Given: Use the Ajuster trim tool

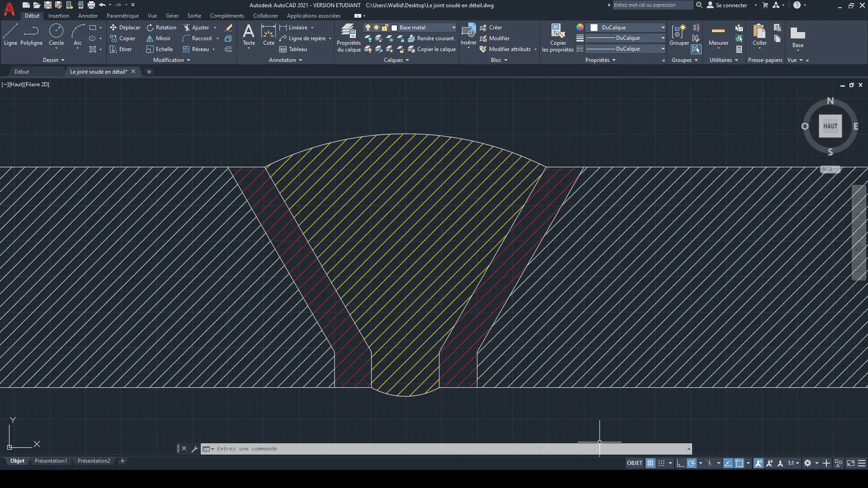Looking at the screenshot, I should 196,28.
